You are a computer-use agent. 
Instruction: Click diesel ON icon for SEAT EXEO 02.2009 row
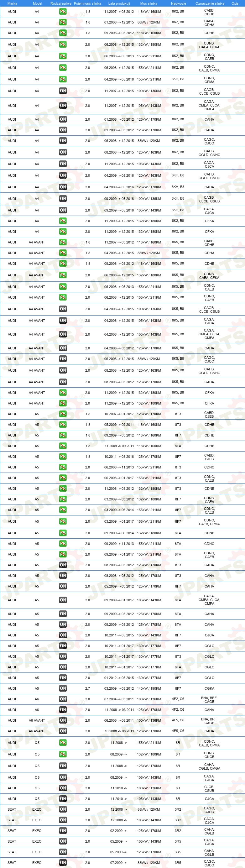point(63,831)
